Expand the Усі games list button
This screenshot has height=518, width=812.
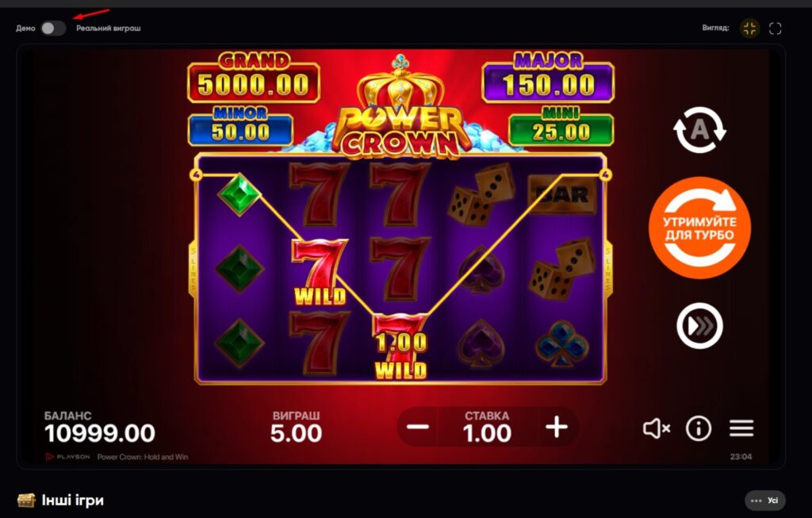click(x=765, y=501)
